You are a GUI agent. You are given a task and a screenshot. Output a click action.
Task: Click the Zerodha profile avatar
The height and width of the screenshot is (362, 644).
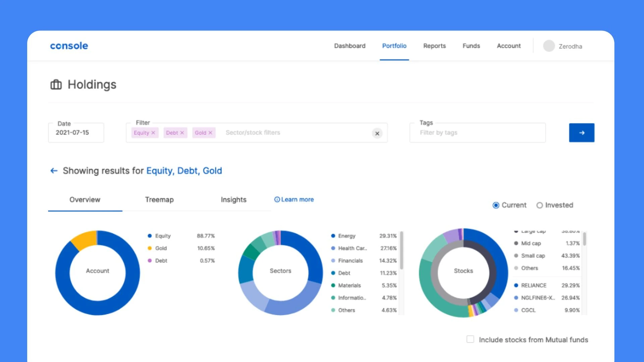(549, 46)
